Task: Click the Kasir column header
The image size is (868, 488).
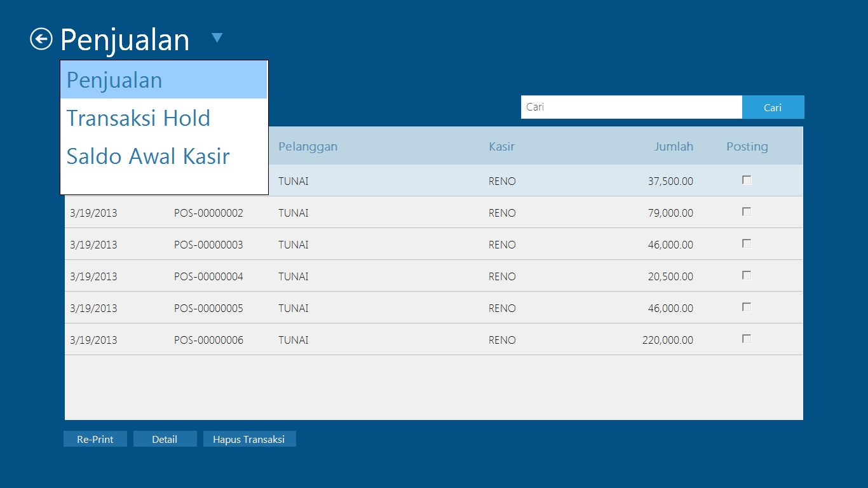Action: tap(501, 147)
